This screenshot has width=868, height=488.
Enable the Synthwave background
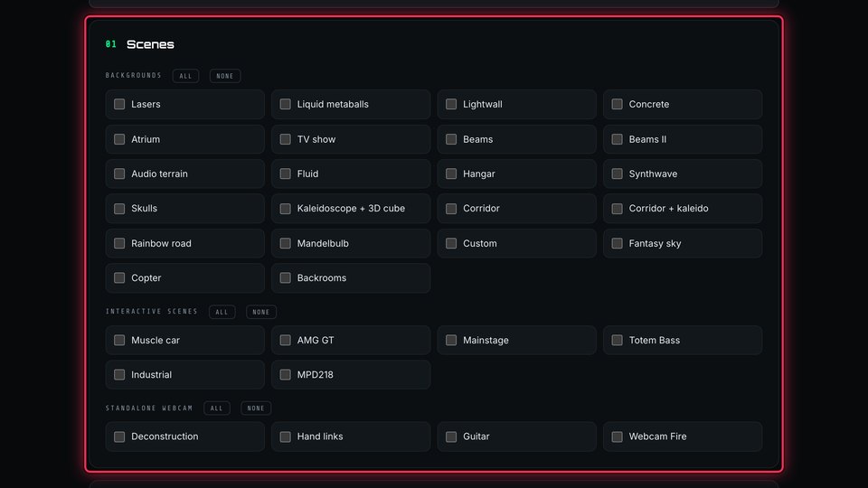(617, 174)
